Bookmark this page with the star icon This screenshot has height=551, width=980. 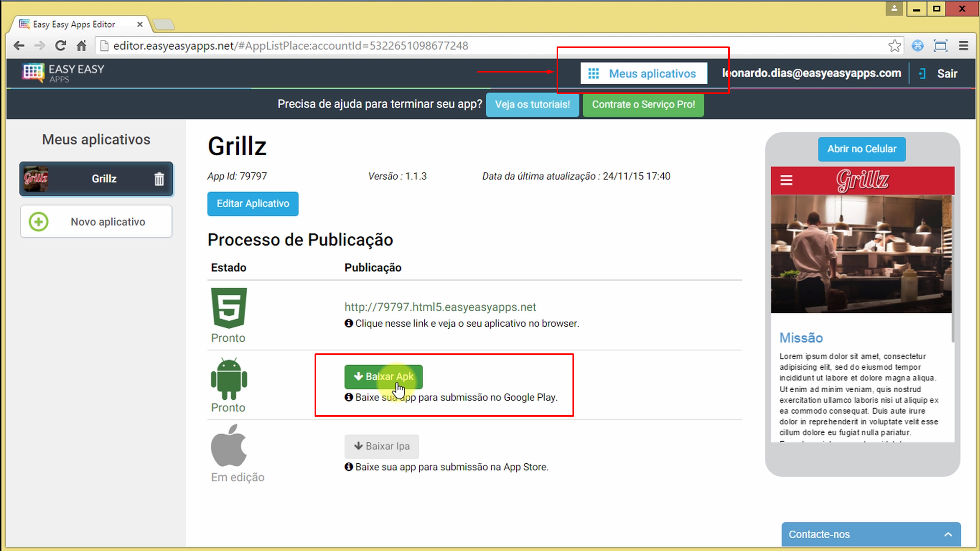point(894,46)
